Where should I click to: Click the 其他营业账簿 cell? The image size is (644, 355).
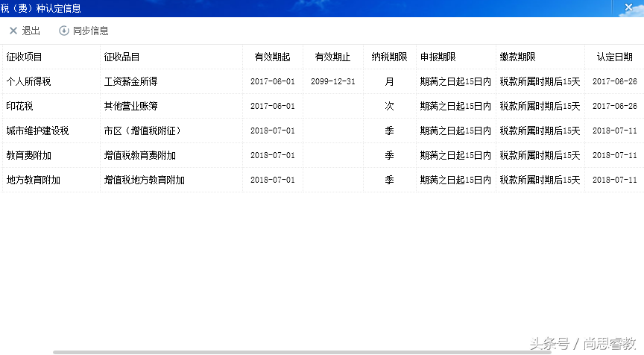coord(130,106)
